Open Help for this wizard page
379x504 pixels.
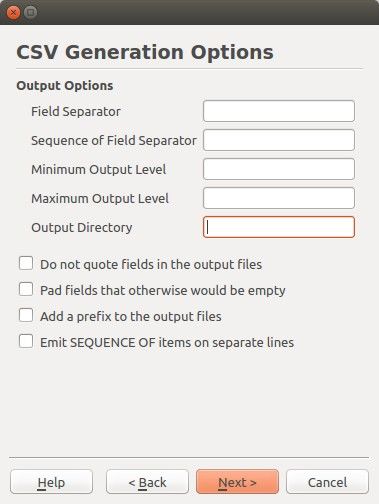coord(51,482)
